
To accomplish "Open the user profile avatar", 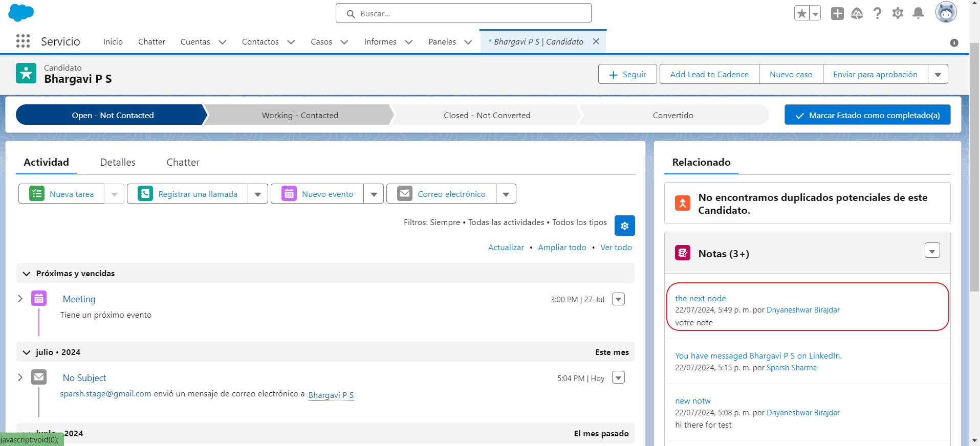I will (946, 12).
